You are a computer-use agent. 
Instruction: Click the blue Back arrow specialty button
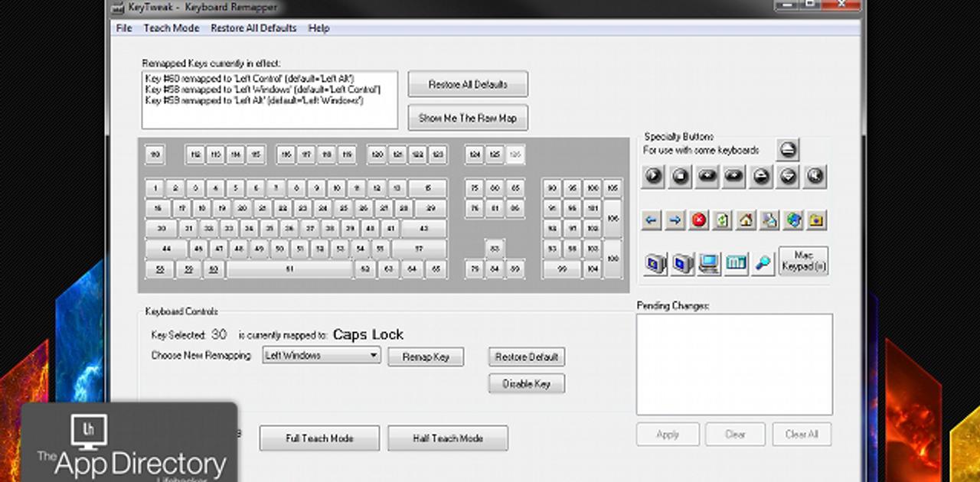coord(652,220)
